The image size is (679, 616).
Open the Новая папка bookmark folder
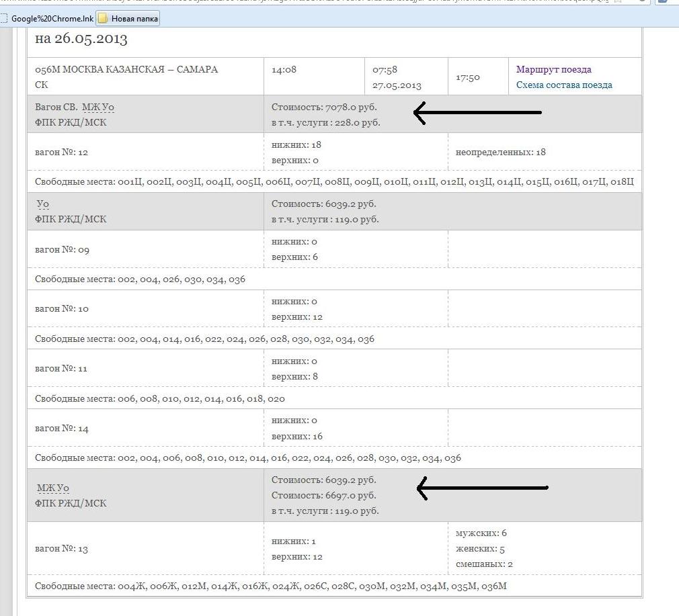click(x=128, y=19)
